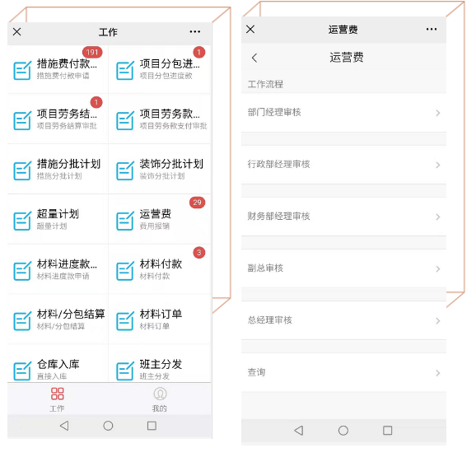Switch to the 工作 bottom tab
476x457 pixels.
58,399
